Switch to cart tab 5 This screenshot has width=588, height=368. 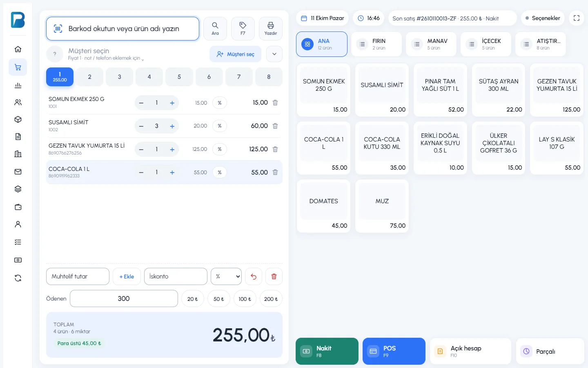pos(179,77)
